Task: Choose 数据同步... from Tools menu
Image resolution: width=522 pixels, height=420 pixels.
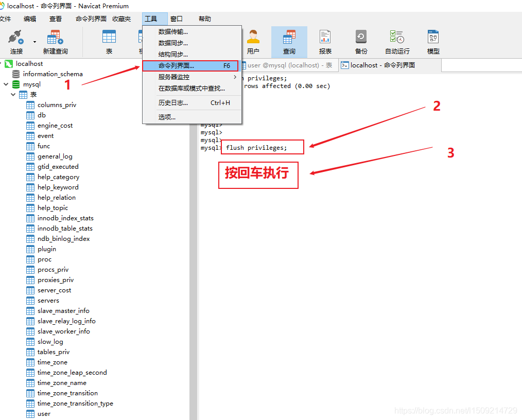Action: point(192,43)
